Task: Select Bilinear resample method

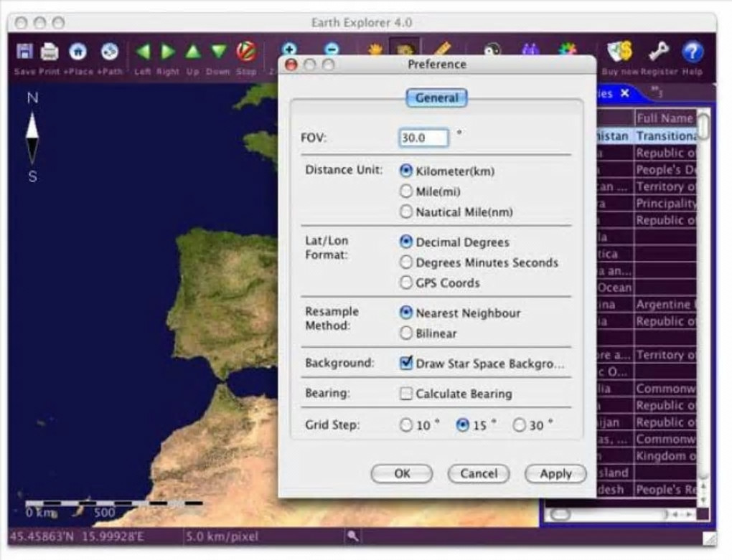Action: tap(406, 333)
